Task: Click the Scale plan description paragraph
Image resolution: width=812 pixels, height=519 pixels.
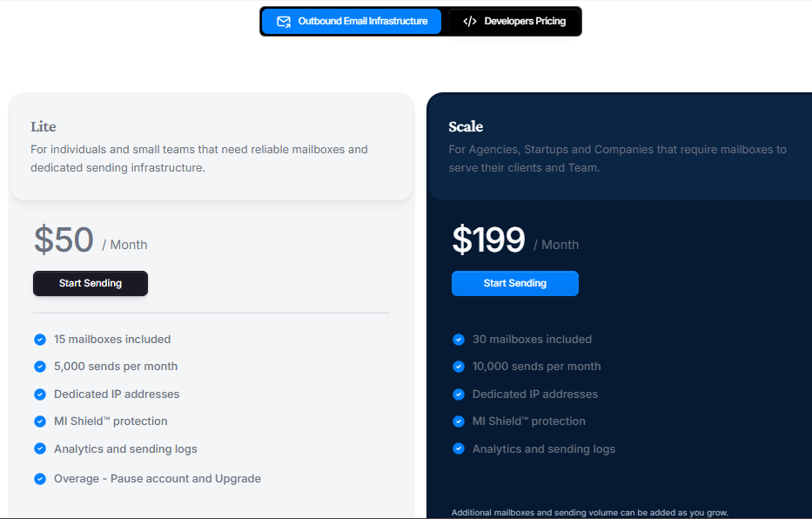Action: click(617, 158)
